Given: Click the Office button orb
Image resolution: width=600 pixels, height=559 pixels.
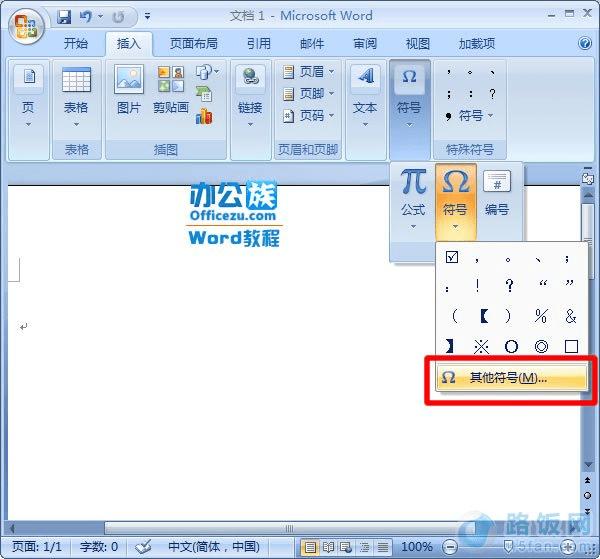Looking at the screenshot, I should [26, 26].
